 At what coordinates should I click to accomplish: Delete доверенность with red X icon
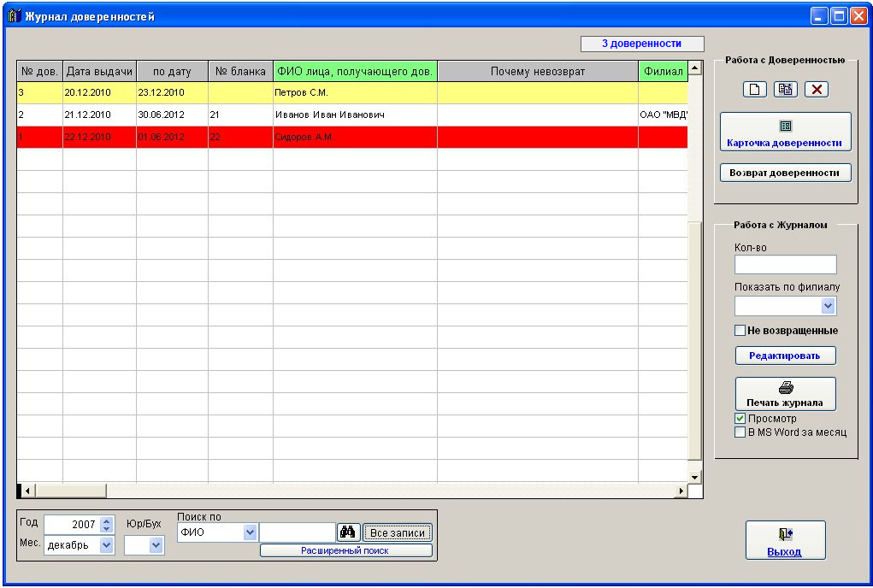[x=817, y=90]
